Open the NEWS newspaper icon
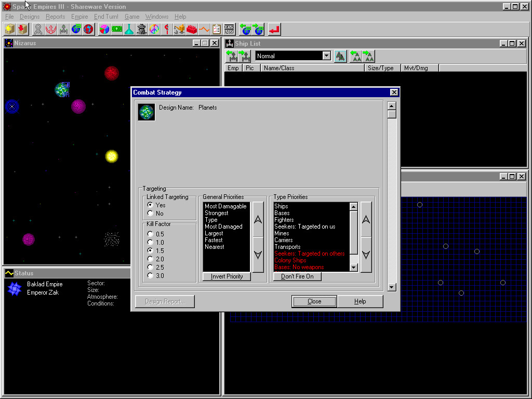 (229, 30)
